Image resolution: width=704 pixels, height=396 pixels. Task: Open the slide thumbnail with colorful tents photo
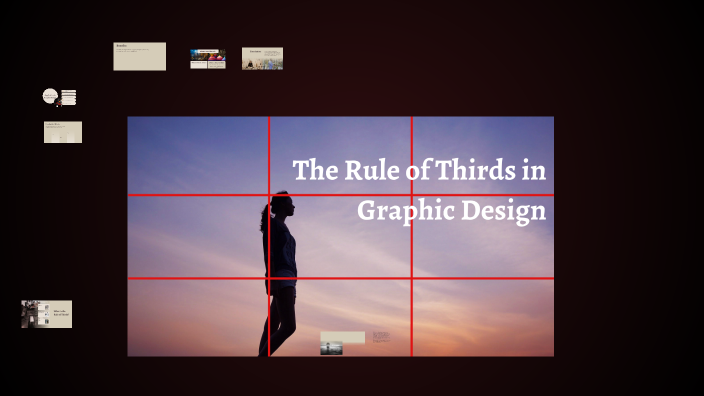(208, 59)
